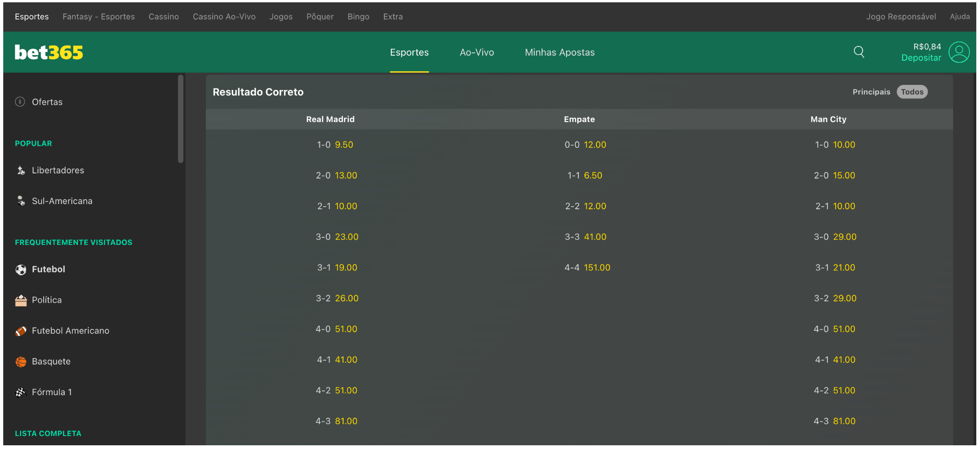Switch to Ao-Vivo tab
This screenshot has height=449, width=980.
click(477, 52)
